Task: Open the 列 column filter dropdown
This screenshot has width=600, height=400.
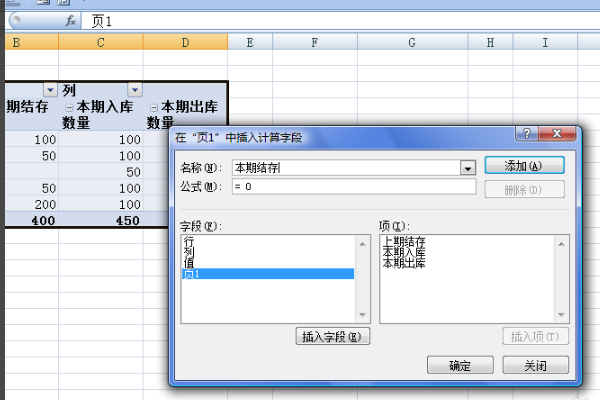Action: point(135,90)
